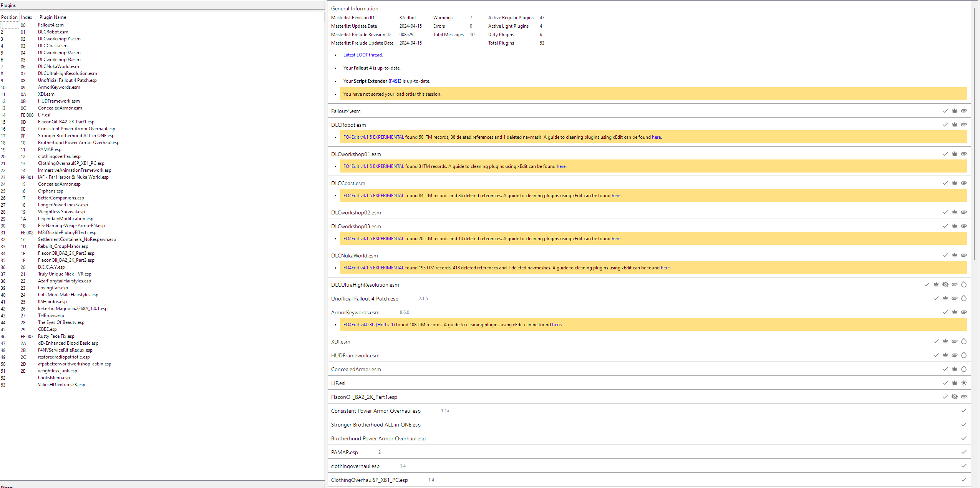Viewport: 980px width, 488px height.
Task: Click the paperclip icon on DLCUltraHighResolution.esm
Action: click(x=955, y=284)
